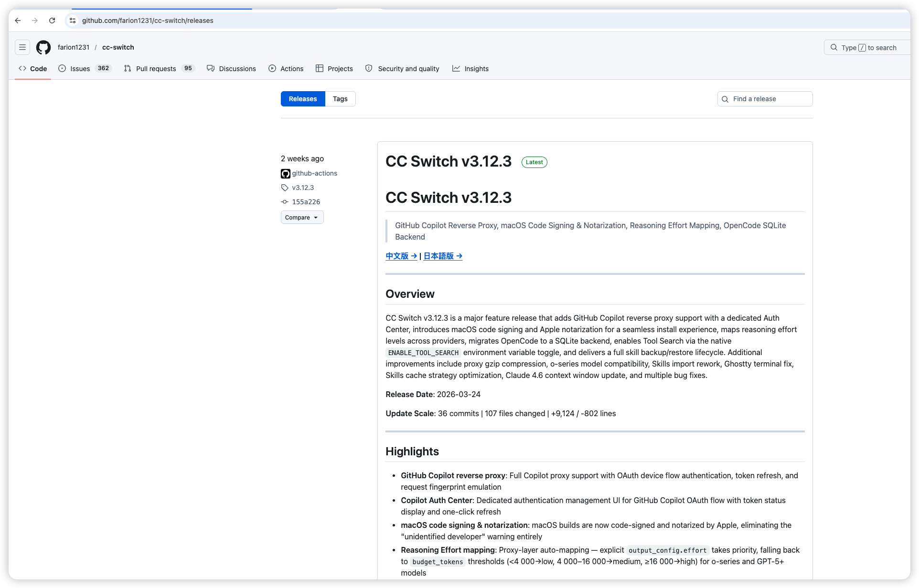This screenshot has width=919, height=588.
Task: Go back using the browser back arrow
Action: [x=18, y=21]
